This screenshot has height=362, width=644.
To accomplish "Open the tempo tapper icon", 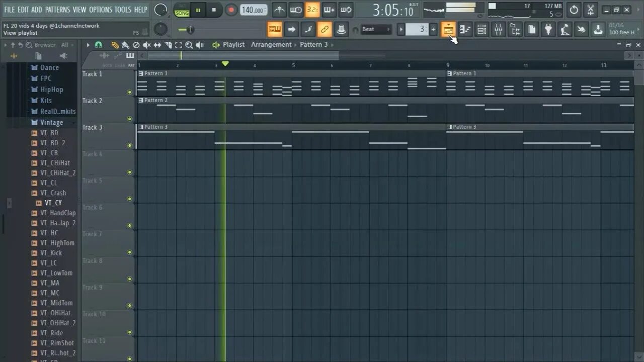I will pyautogui.click(x=565, y=29).
